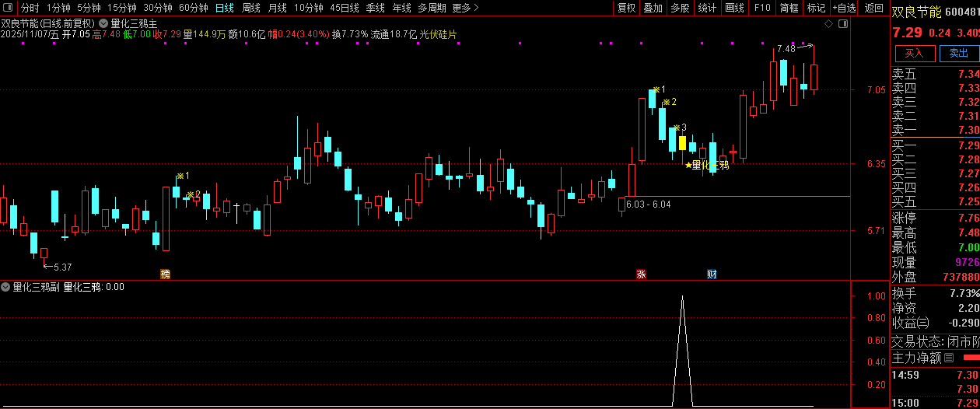Click the 榜 badge icon on chart bottom
Viewport: 980px width, 409px height.
click(165, 274)
